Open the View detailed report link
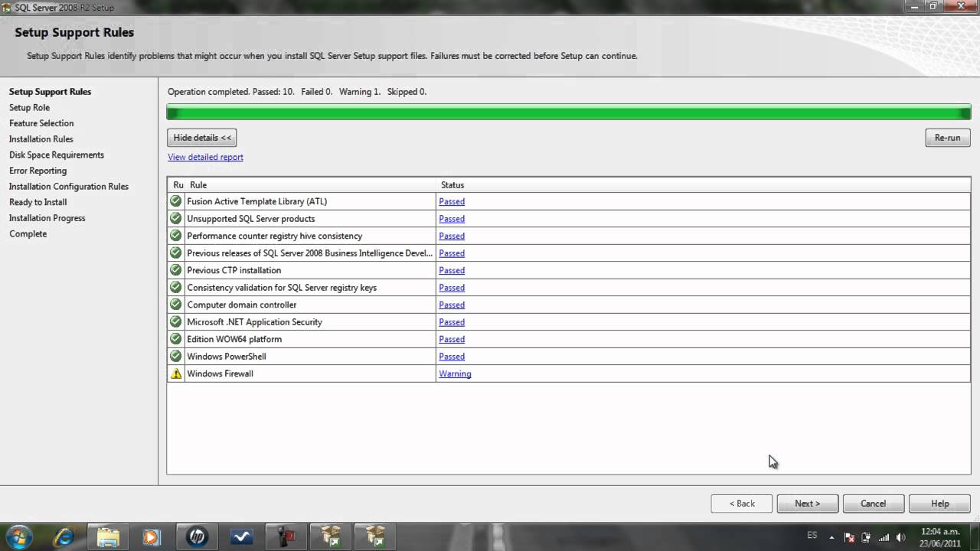 click(x=205, y=157)
